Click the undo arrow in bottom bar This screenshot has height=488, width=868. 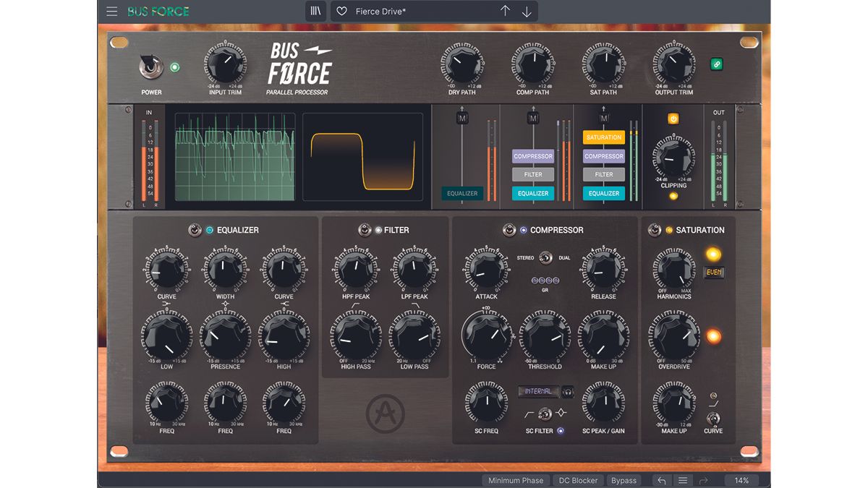(661, 480)
